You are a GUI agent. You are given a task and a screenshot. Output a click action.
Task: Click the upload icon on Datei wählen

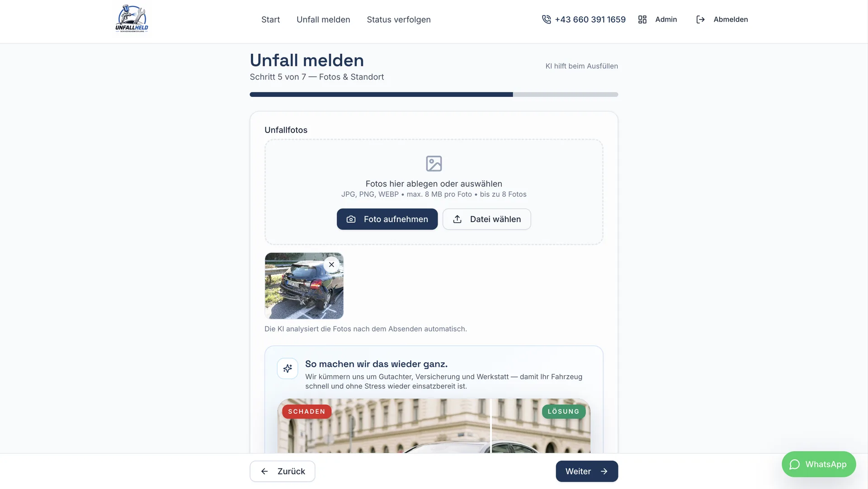pyautogui.click(x=458, y=219)
